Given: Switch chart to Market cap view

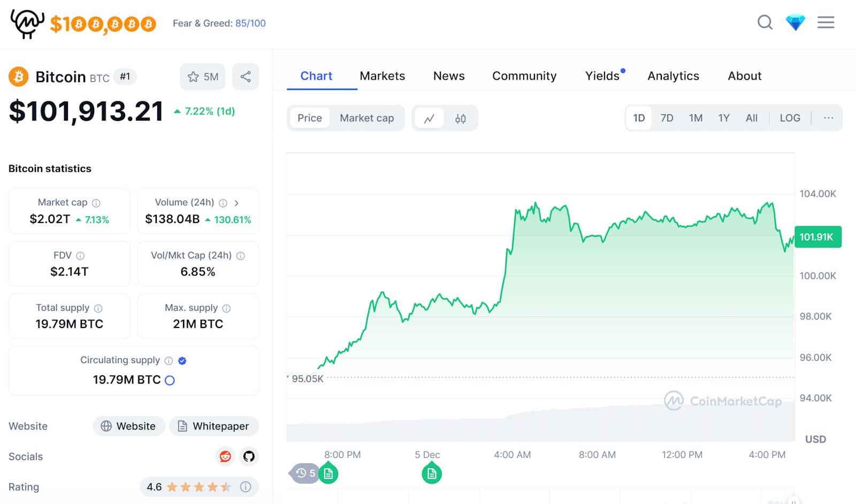Looking at the screenshot, I should tap(367, 118).
